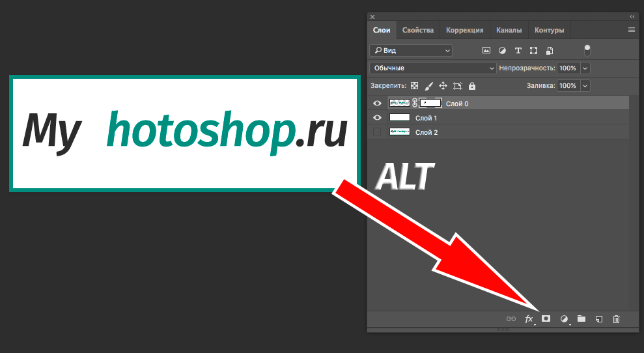Hide the Слой 1 layer

[x=377, y=118]
